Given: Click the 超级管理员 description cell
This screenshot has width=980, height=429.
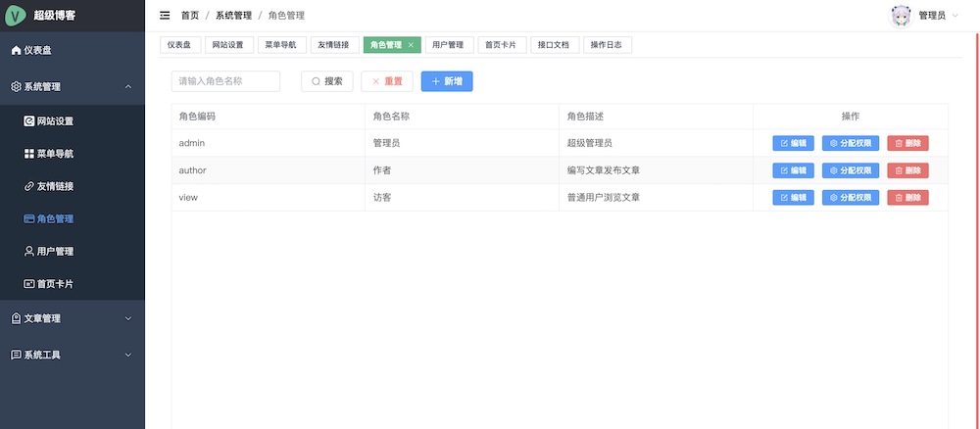Looking at the screenshot, I should point(656,143).
